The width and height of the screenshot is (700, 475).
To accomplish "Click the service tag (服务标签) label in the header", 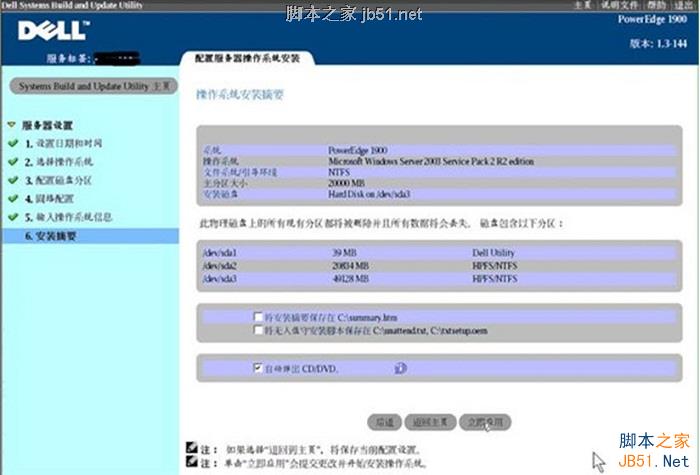I will (x=69, y=58).
